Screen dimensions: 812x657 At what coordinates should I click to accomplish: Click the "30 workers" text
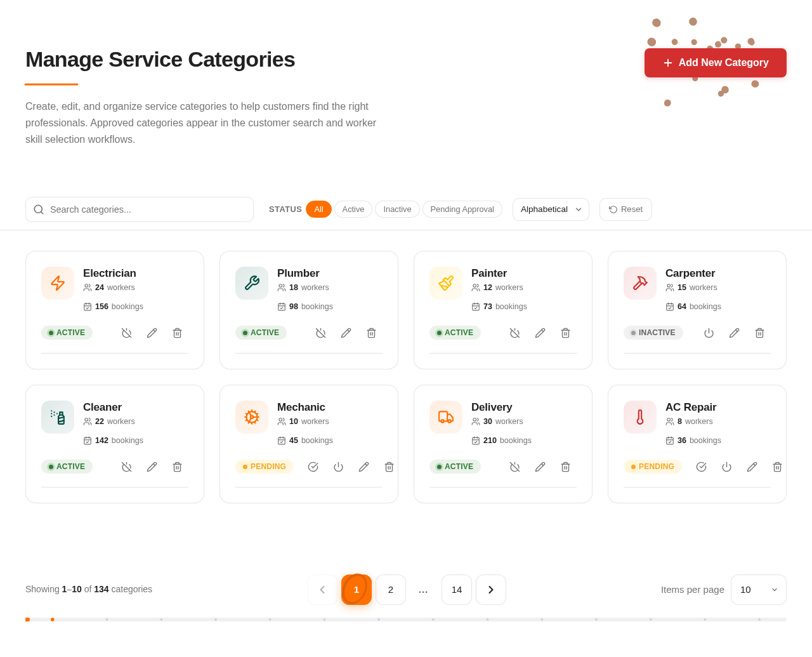point(503,421)
